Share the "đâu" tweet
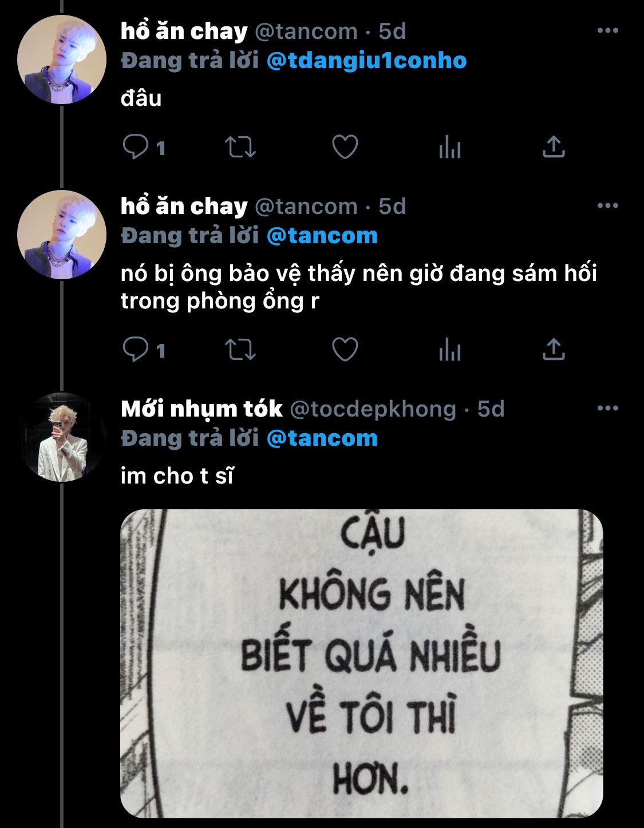This screenshot has height=828, width=644. [554, 147]
